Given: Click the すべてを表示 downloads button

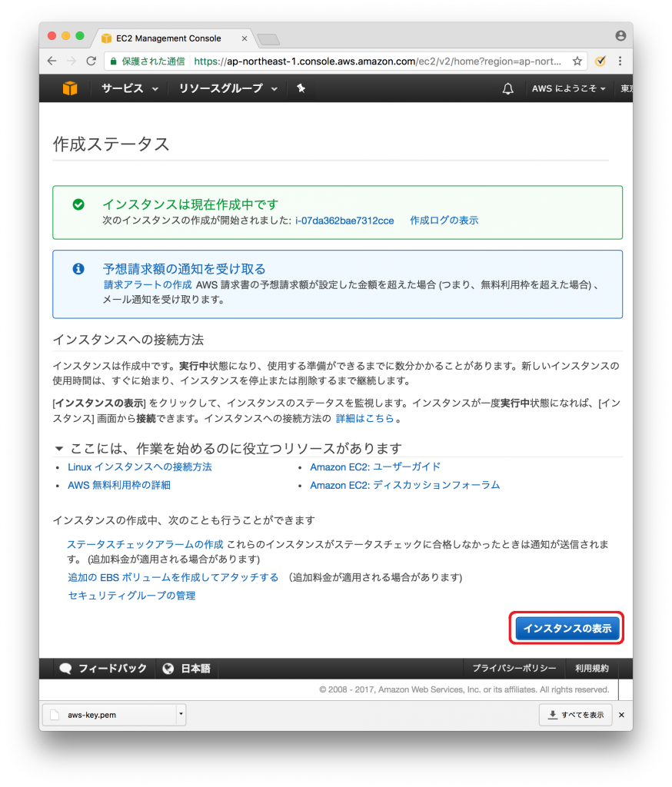Looking at the screenshot, I should click(576, 715).
